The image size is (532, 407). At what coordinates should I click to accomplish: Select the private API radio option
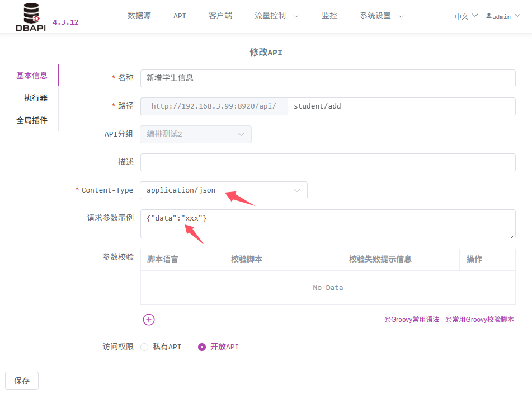click(x=144, y=347)
